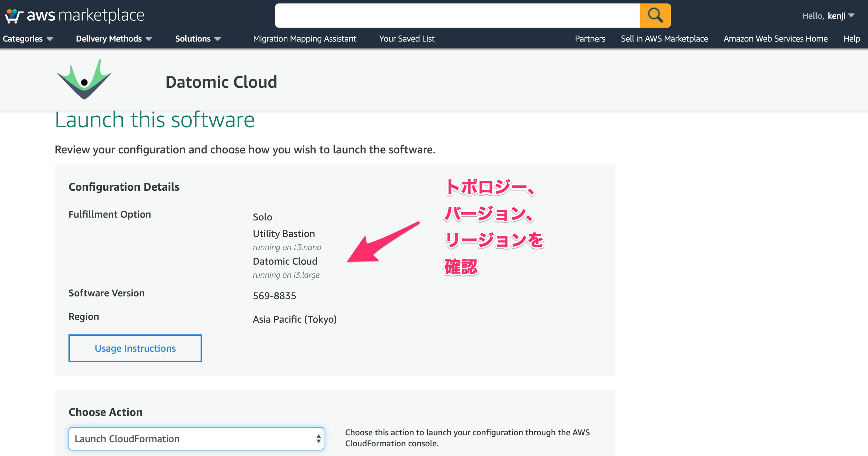Open the AWS Marketplace home logo
The image size is (868, 456).
tap(75, 16)
